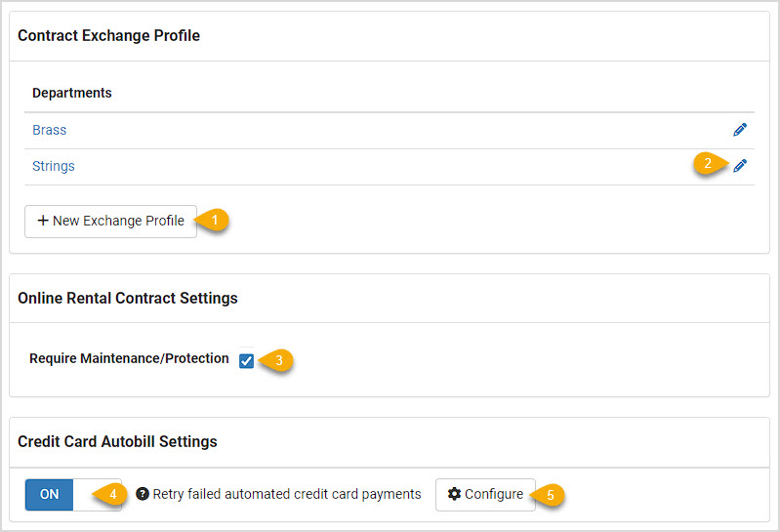Click the plus icon on New Exchange Profile

(x=43, y=221)
